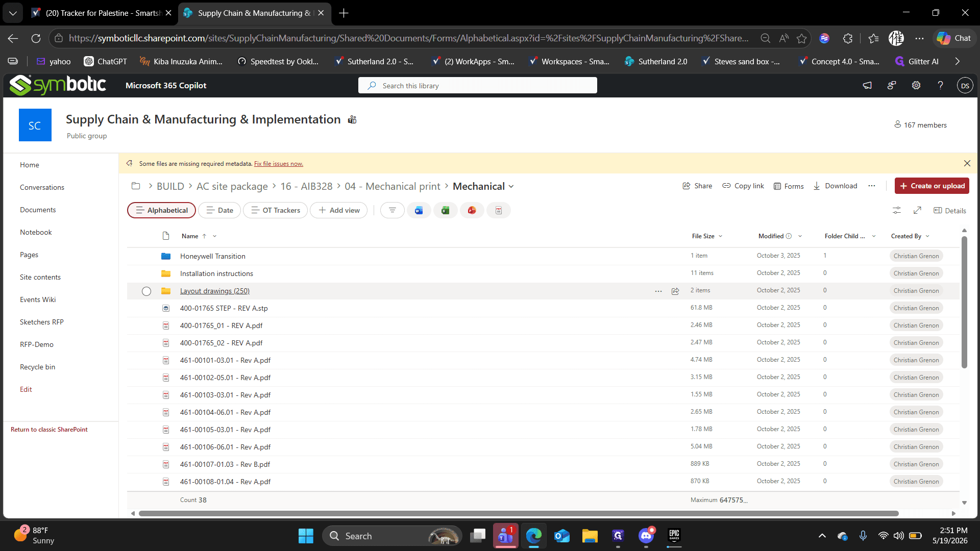Screen dimensions: 980x551
Task: Click Add view button
Action: point(339,210)
